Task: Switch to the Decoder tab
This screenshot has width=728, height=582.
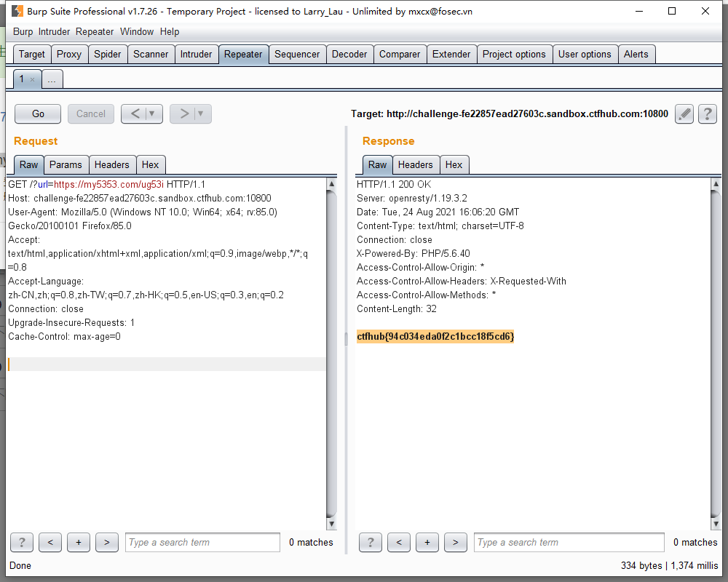Action: pos(349,55)
